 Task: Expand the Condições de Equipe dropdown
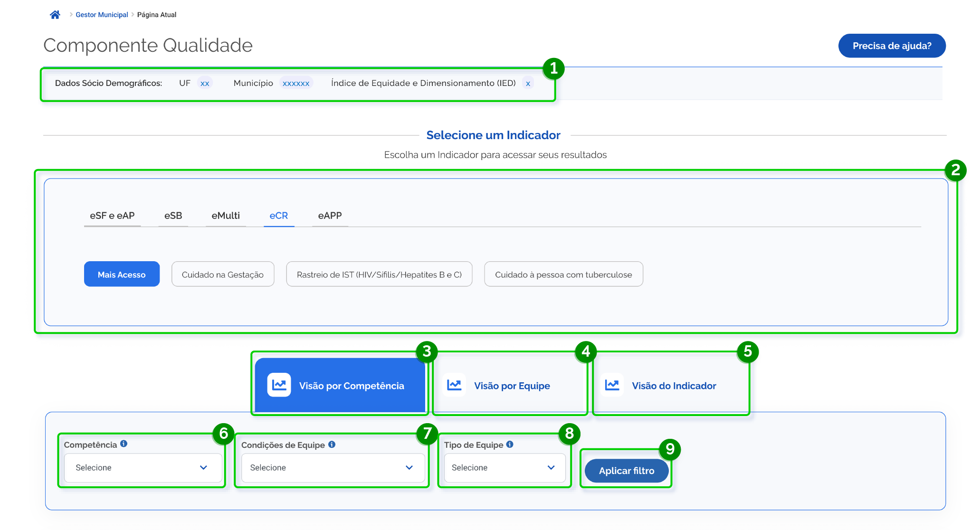tap(333, 468)
